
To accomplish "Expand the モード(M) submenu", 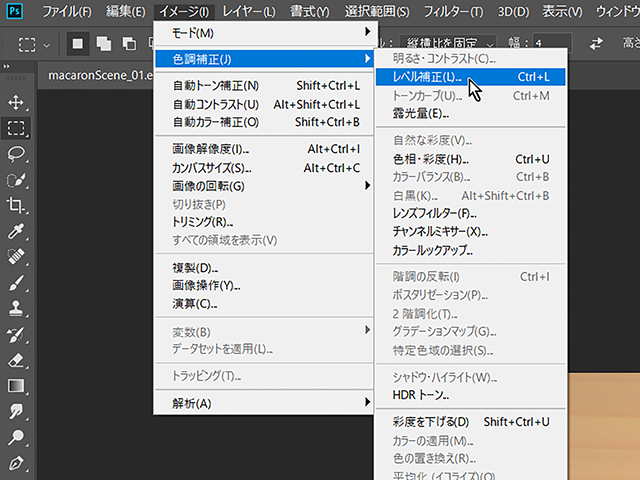I will tap(264, 33).
